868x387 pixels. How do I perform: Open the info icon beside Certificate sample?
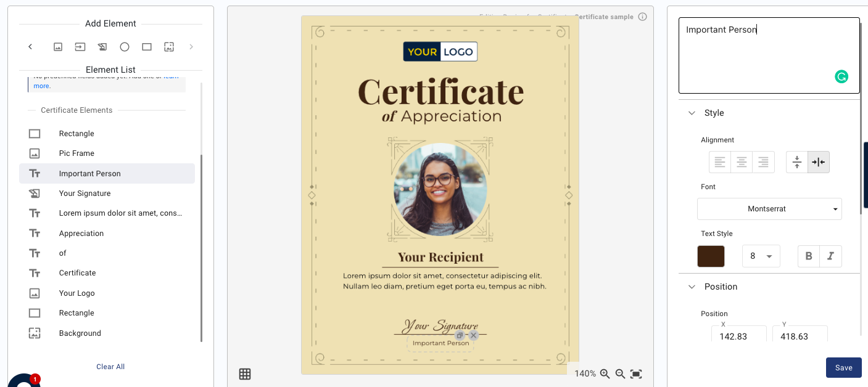pos(642,17)
